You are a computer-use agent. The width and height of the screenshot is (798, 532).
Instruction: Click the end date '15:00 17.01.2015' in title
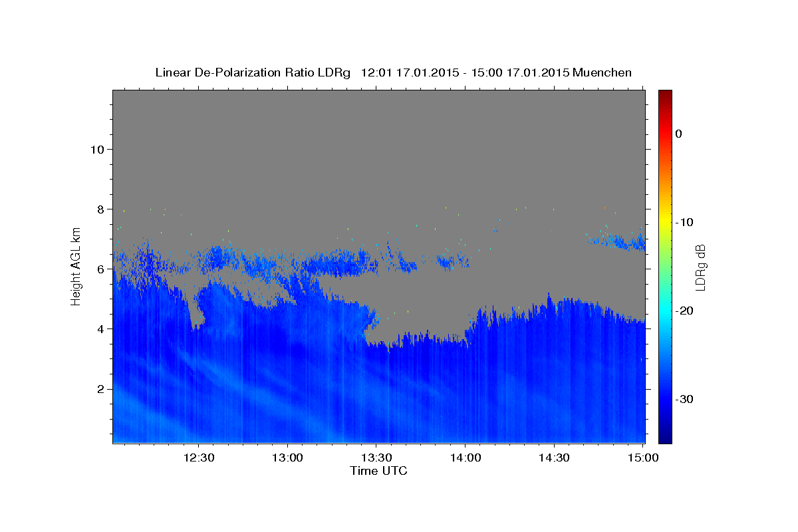[x=520, y=72]
